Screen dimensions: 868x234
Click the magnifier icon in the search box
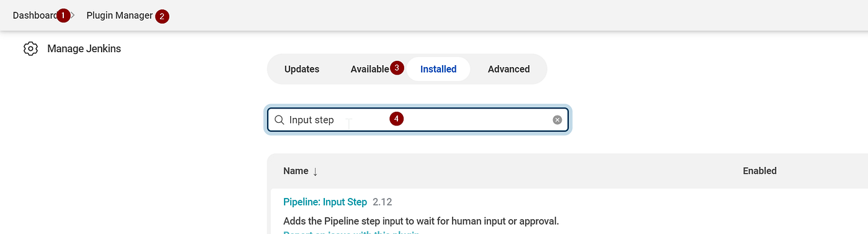point(280,120)
